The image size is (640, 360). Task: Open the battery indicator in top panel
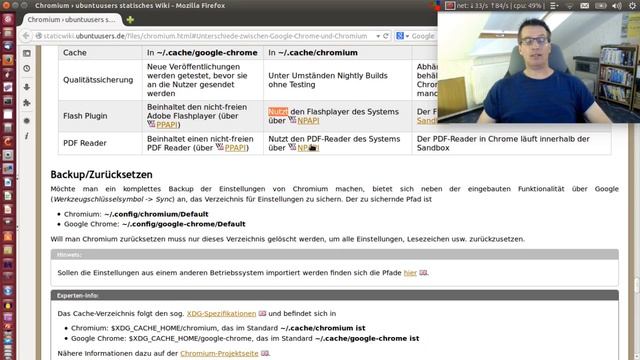(600, 6)
